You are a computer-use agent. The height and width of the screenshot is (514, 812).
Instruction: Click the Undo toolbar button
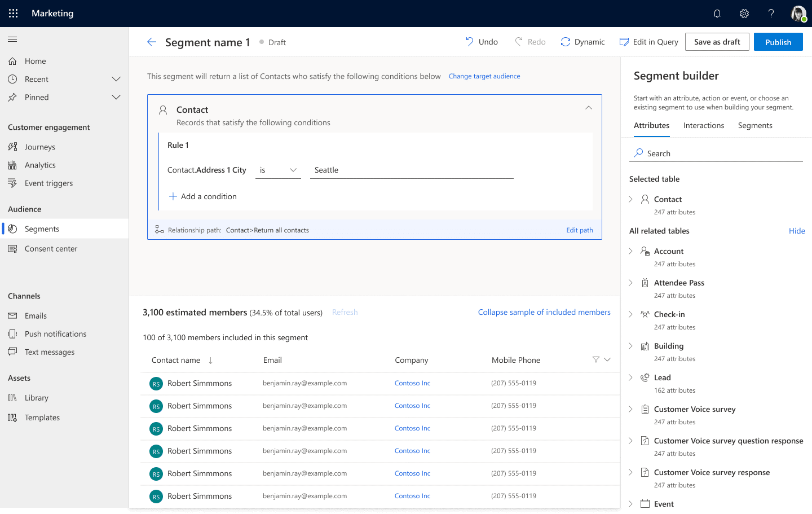pos(482,42)
